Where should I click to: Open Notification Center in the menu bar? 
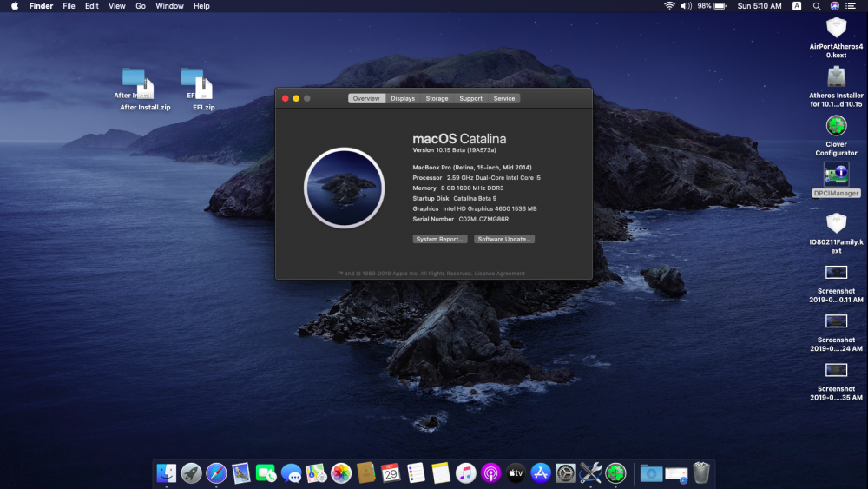851,6
